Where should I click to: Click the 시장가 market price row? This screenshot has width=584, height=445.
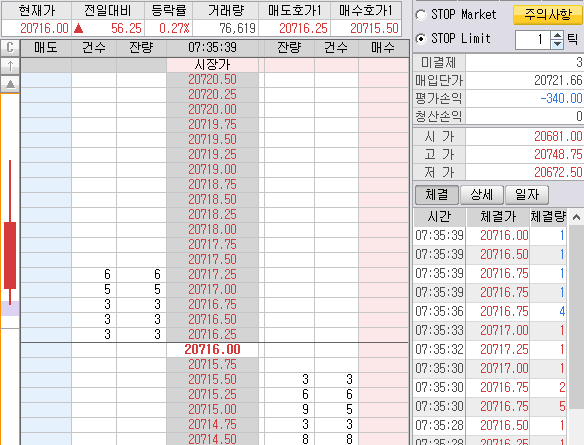click(212, 65)
